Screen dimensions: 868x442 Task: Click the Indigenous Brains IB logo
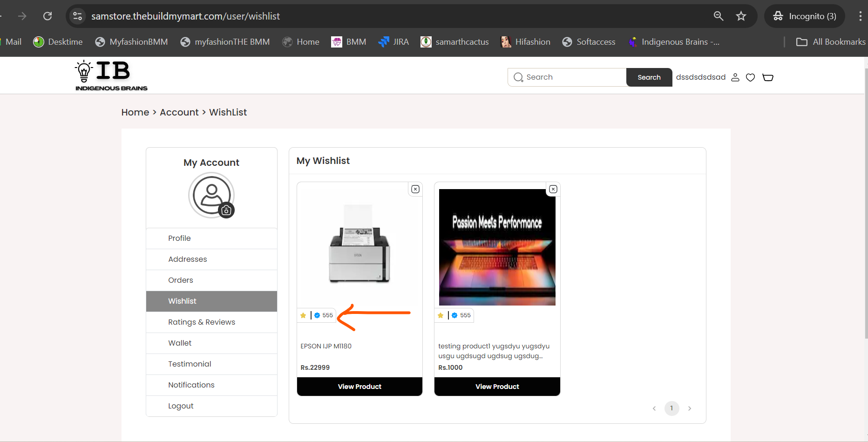pos(111,75)
